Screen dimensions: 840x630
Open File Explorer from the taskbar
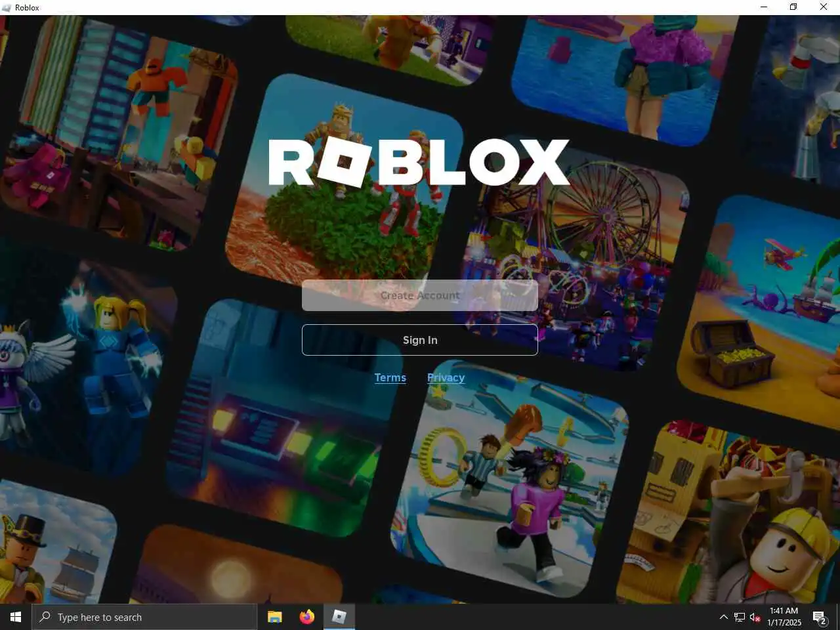[275, 617]
